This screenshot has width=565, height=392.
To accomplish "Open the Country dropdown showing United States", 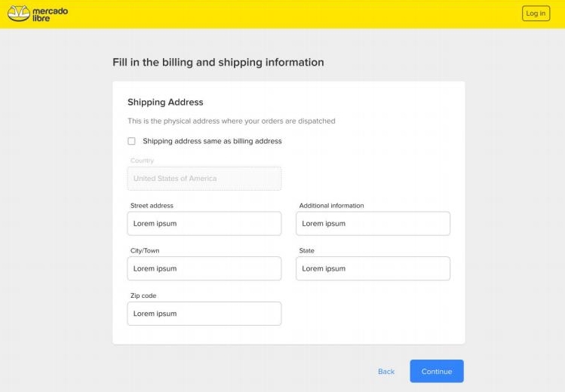I will pyautogui.click(x=204, y=179).
